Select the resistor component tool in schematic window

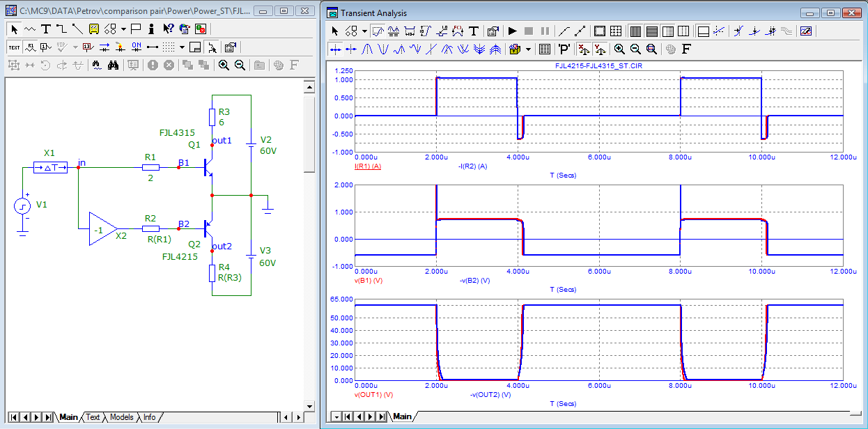(x=30, y=29)
